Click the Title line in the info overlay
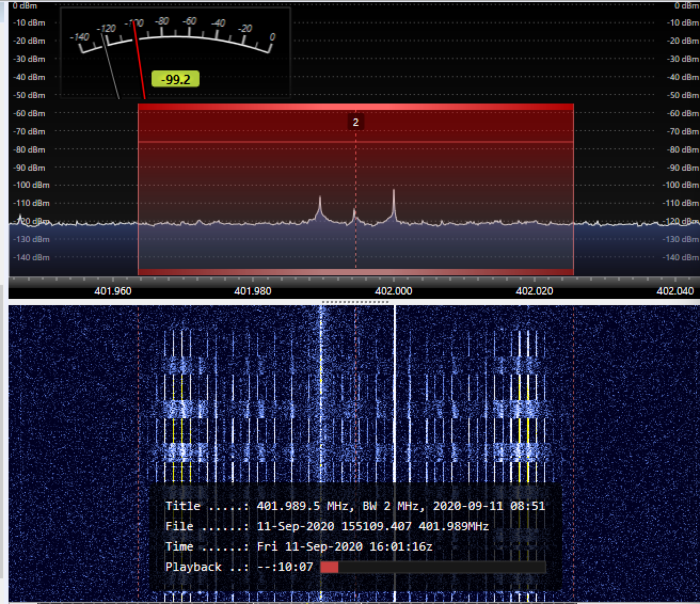 pyautogui.click(x=355, y=506)
